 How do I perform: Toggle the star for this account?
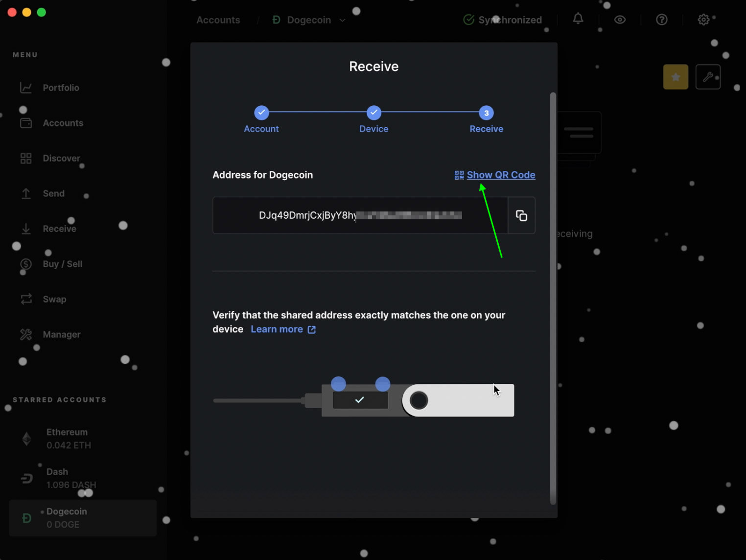click(x=676, y=77)
